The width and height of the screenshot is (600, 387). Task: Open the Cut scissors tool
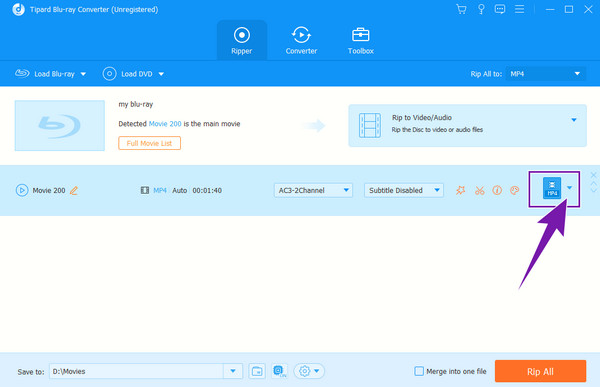[479, 190]
